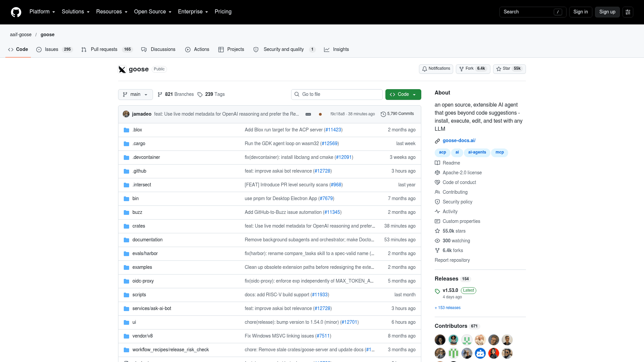
Task: Focus the header Search field
Action: pyautogui.click(x=533, y=12)
